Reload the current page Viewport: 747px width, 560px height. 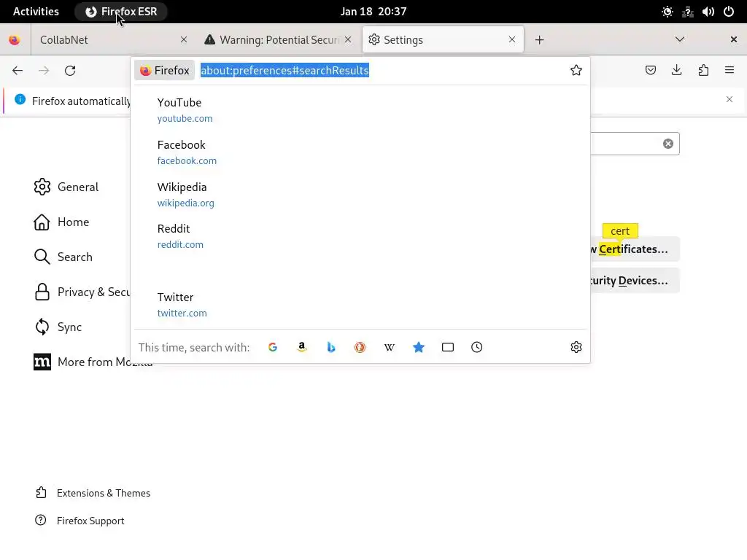tap(70, 71)
